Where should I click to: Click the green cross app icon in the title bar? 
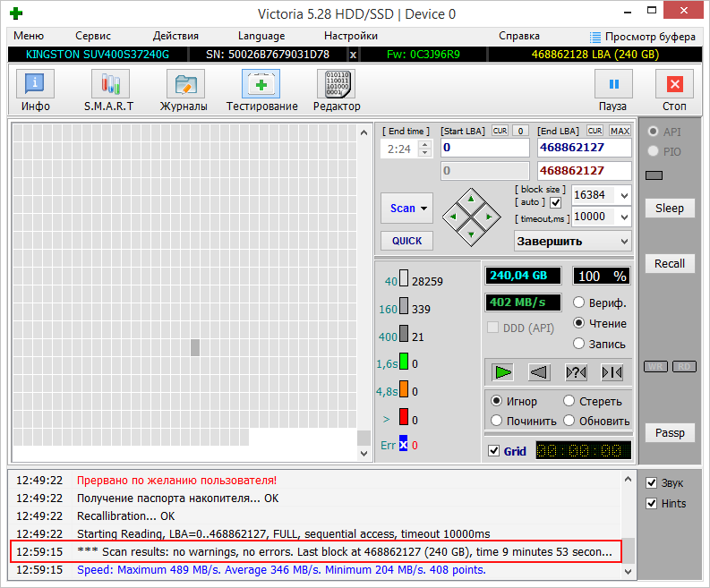coord(16,13)
